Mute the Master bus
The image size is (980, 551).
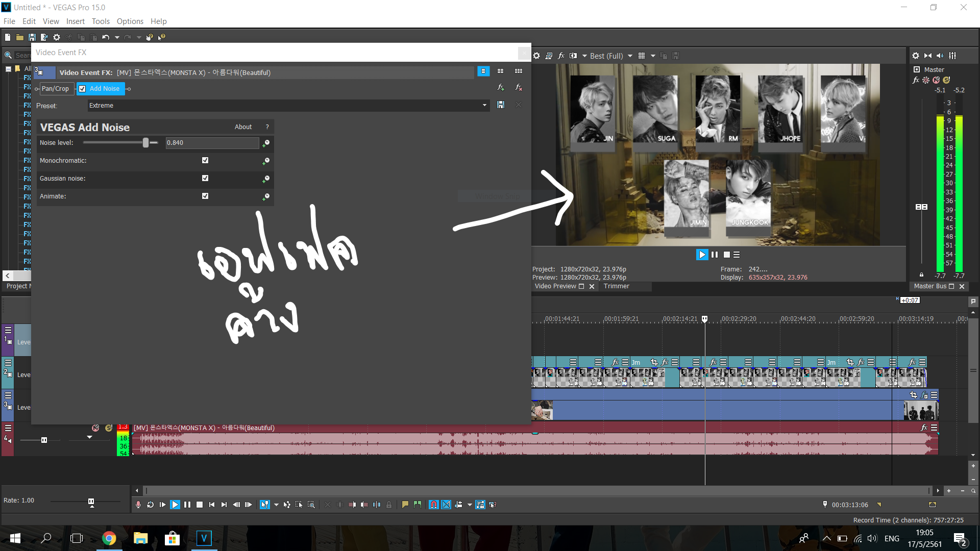(x=936, y=80)
